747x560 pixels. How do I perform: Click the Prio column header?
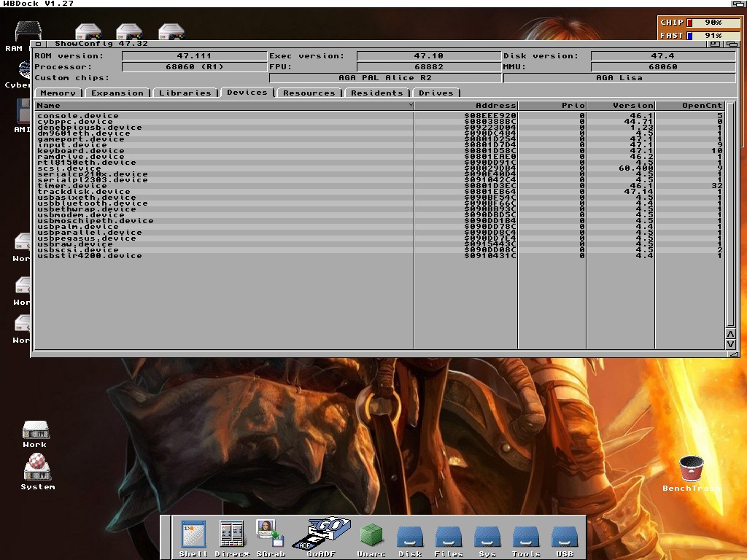pos(552,106)
